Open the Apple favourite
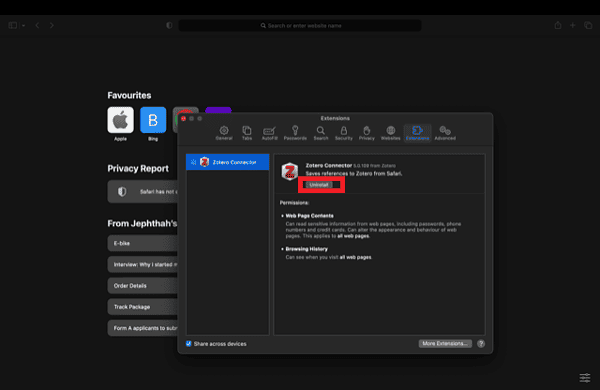Image resolution: width=600 pixels, height=390 pixels. [121, 120]
